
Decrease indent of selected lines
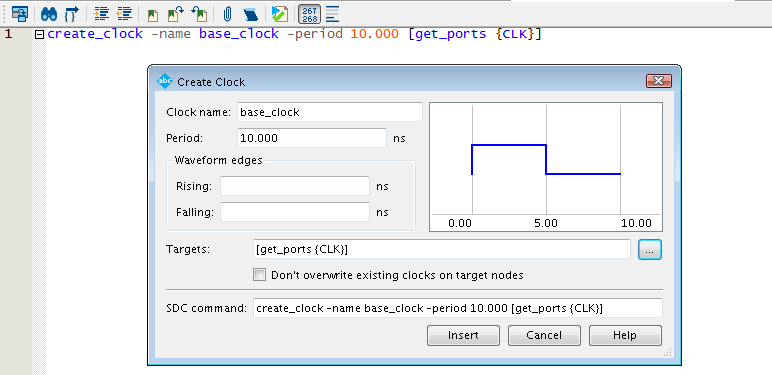point(125,14)
